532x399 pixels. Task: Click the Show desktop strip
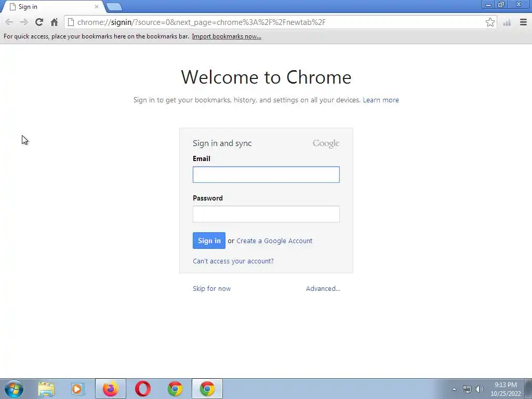click(528, 389)
